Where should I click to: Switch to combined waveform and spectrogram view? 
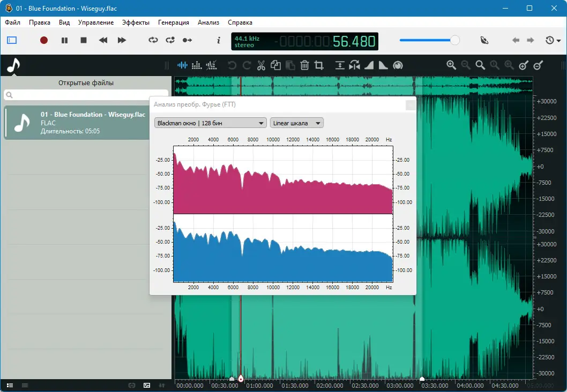pyautogui.click(x=211, y=65)
